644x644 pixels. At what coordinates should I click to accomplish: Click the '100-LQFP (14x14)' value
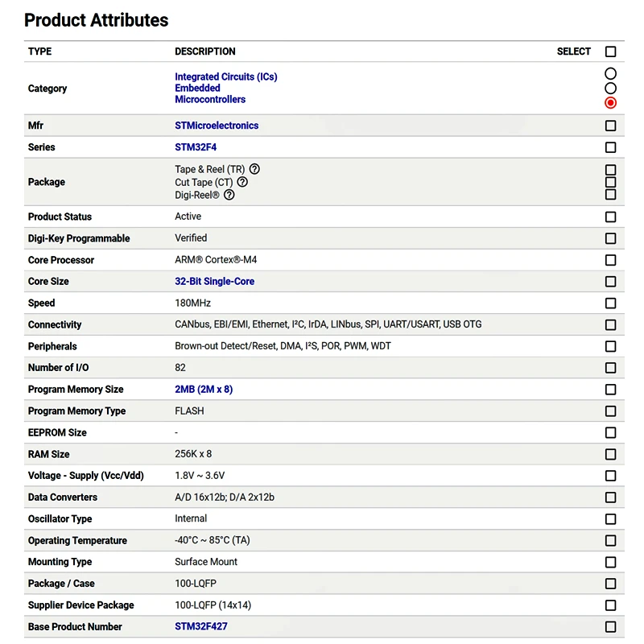[x=213, y=605]
